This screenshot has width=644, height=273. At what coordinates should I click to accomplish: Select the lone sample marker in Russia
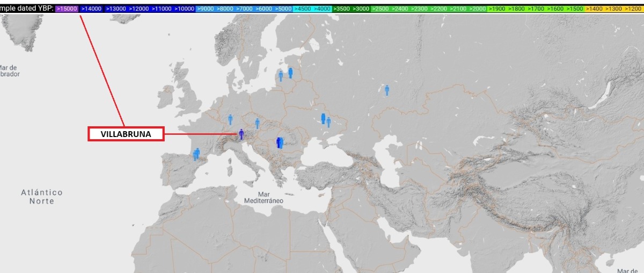(x=387, y=90)
